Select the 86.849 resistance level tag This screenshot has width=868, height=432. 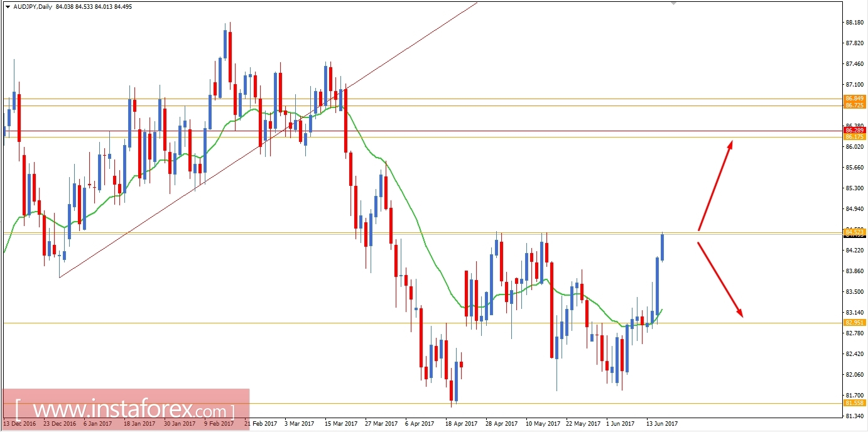pyautogui.click(x=853, y=99)
